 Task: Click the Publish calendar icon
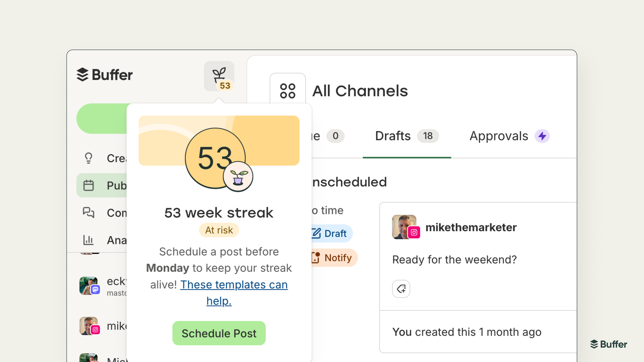pyautogui.click(x=89, y=186)
